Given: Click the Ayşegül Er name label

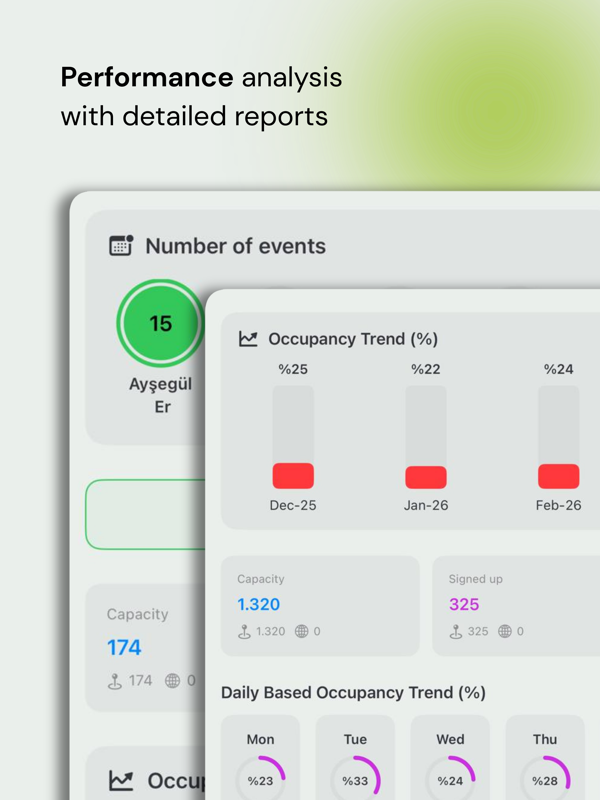Looking at the screenshot, I should (161, 395).
